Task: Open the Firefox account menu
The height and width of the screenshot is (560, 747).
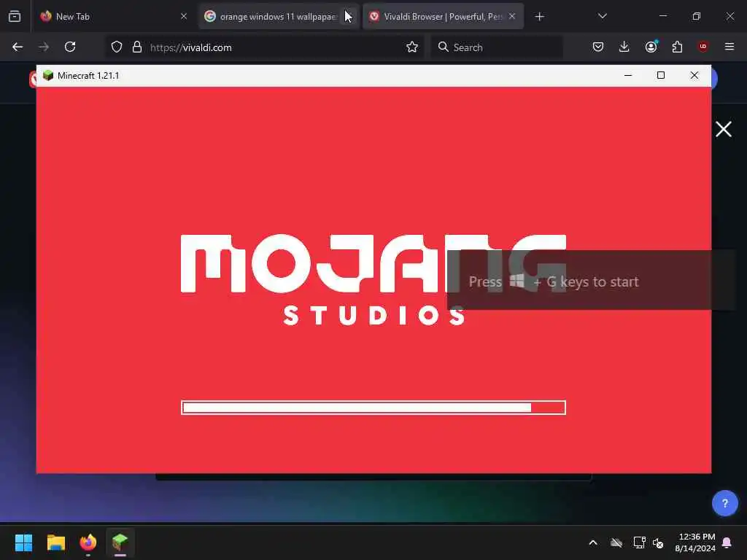Action: click(x=651, y=47)
